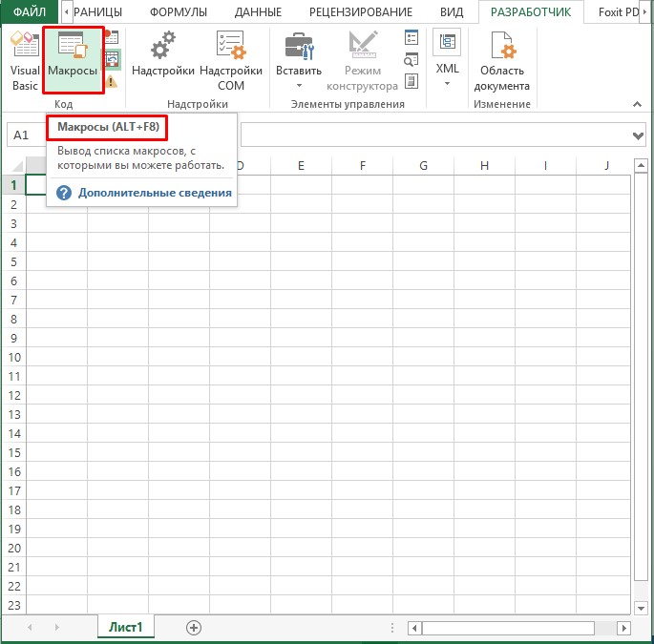Start recording a macro icon
Screen dimensions: 654x644
(112, 36)
